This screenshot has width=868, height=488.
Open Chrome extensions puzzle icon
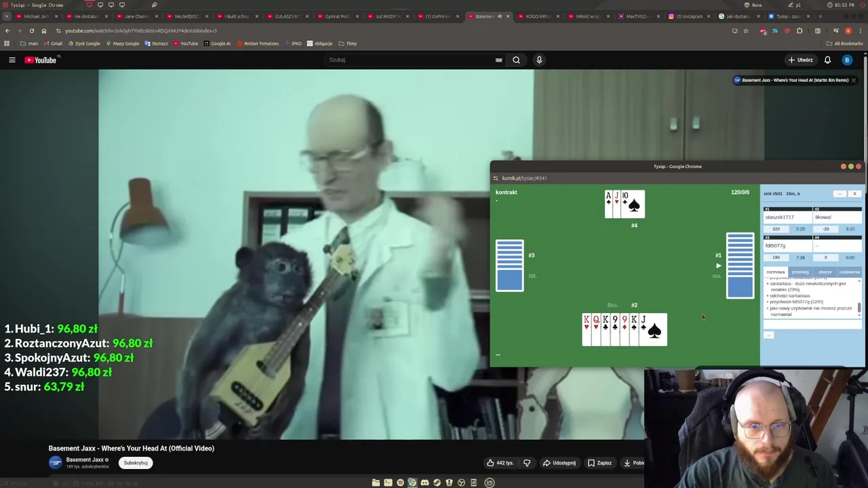[800, 30]
